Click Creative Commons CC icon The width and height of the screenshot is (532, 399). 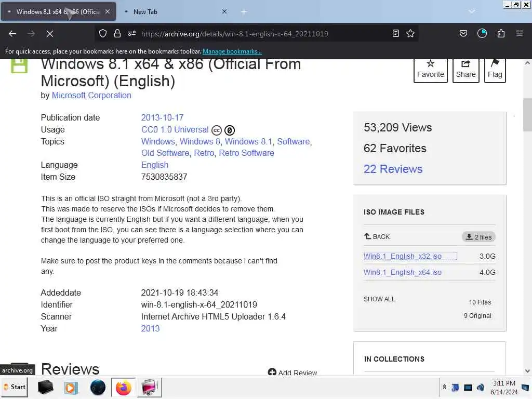click(x=217, y=130)
